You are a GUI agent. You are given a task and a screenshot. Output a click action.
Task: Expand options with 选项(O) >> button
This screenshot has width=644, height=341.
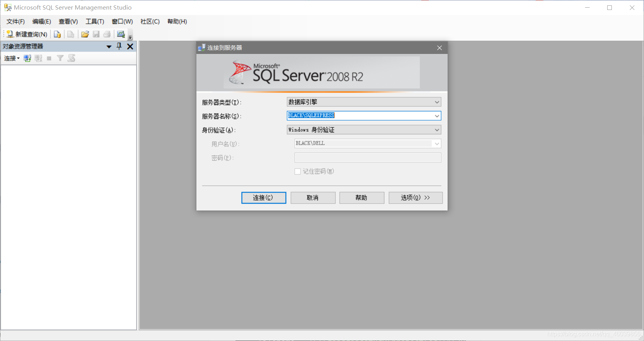pos(415,197)
